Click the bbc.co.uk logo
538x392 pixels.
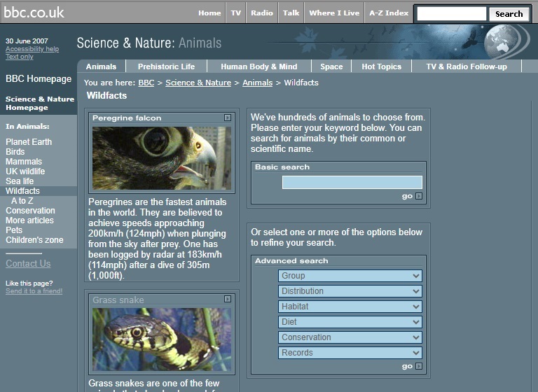34,13
